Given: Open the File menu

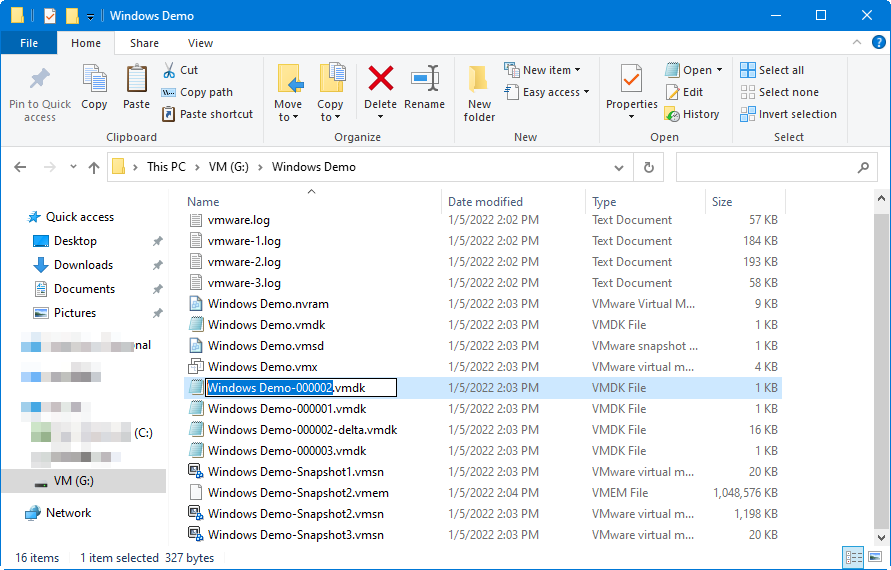Looking at the screenshot, I should [29, 43].
